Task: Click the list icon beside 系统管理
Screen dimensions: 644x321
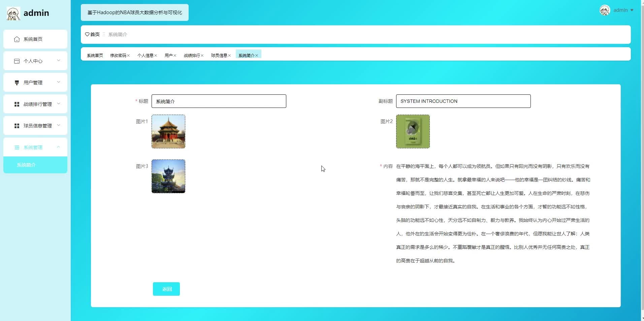Action: pos(17,147)
